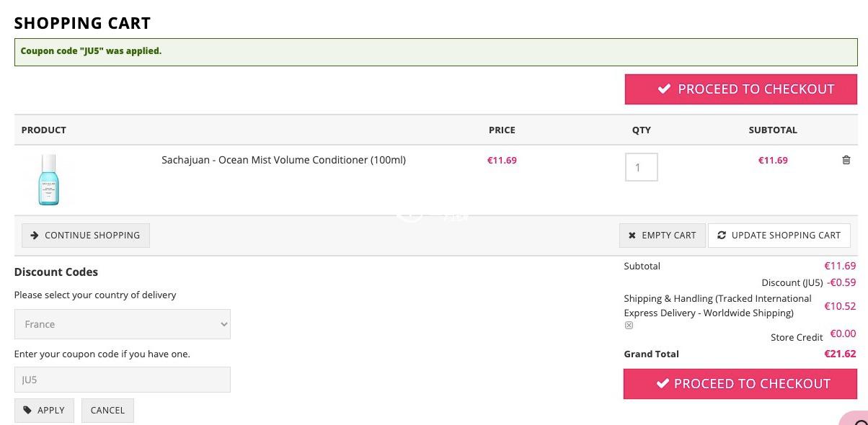
Task: Open the Sachajuan Ocean Mist Volume Conditioner link
Action: click(283, 160)
